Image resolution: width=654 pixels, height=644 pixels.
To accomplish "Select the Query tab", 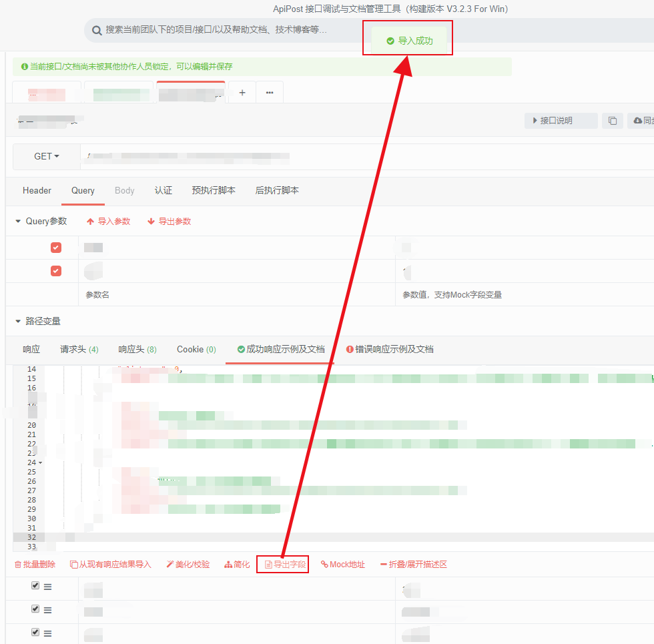I will pyautogui.click(x=83, y=191).
